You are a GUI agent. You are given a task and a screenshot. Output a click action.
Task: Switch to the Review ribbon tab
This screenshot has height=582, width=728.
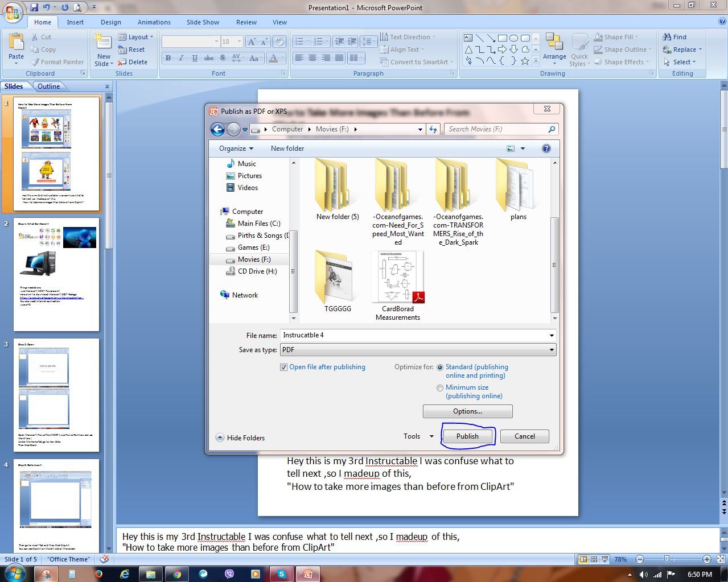[246, 22]
